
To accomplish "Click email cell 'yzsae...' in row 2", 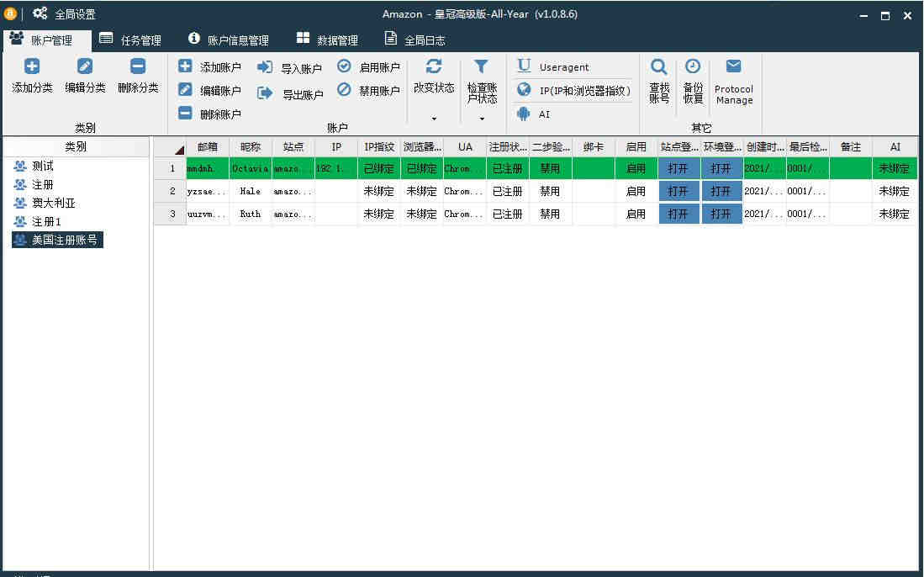I will coord(208,192).
